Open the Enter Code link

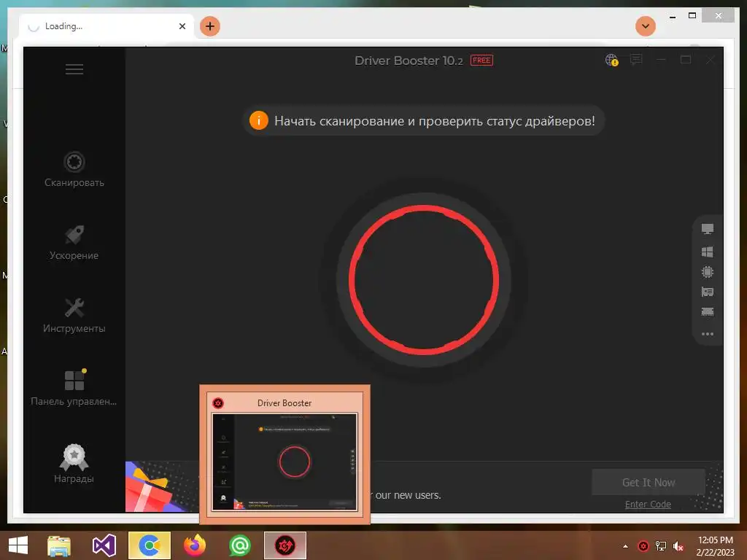point(648,505)
